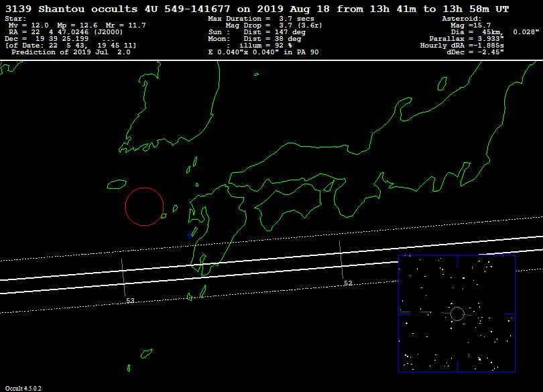Click the '52' time marker label

point(348,283)
